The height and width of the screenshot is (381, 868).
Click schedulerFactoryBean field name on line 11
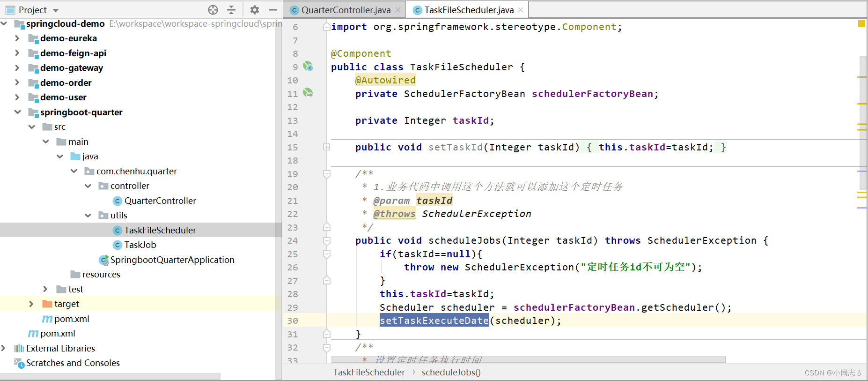coord(592,94)
